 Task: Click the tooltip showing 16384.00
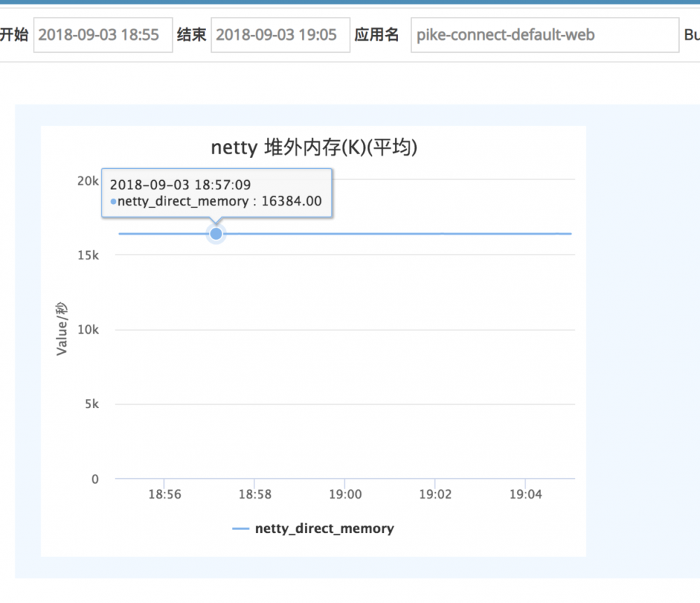pyautogui.click(x=217, y=193)
